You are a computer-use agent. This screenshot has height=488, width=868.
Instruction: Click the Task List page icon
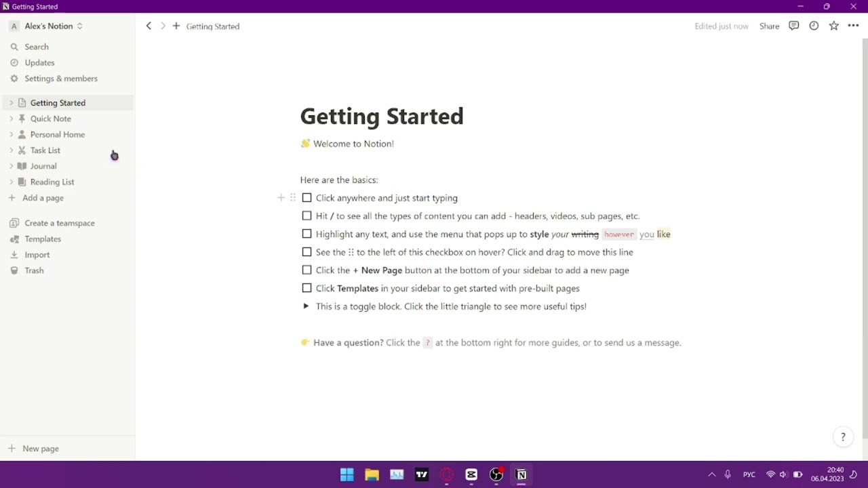click(x=22, y=150)
